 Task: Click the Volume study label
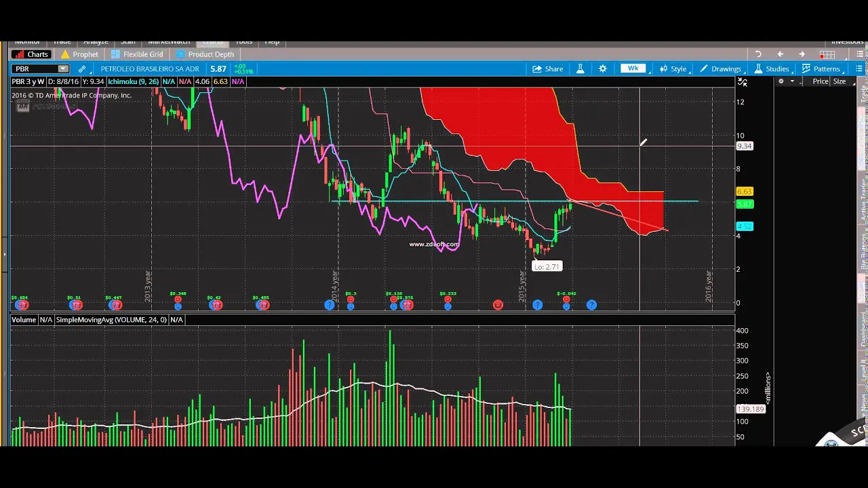(24, 319)
